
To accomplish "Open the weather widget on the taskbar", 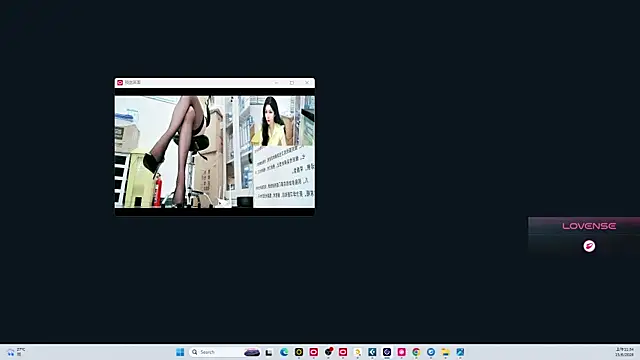I will pyautogui.click(x=16, y=352).
